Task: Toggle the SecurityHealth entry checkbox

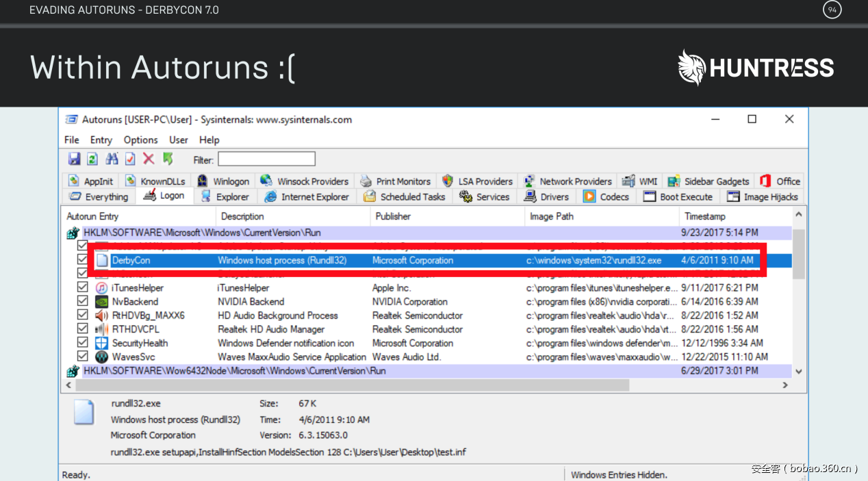Action: click(x=83, y=343)
